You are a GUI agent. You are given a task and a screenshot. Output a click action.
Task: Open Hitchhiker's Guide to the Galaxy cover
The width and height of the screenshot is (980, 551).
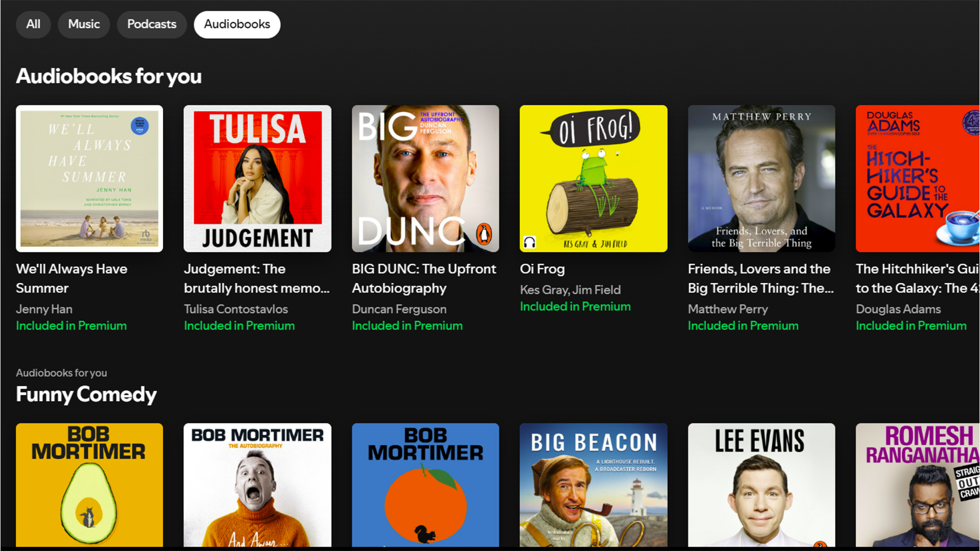917,179
